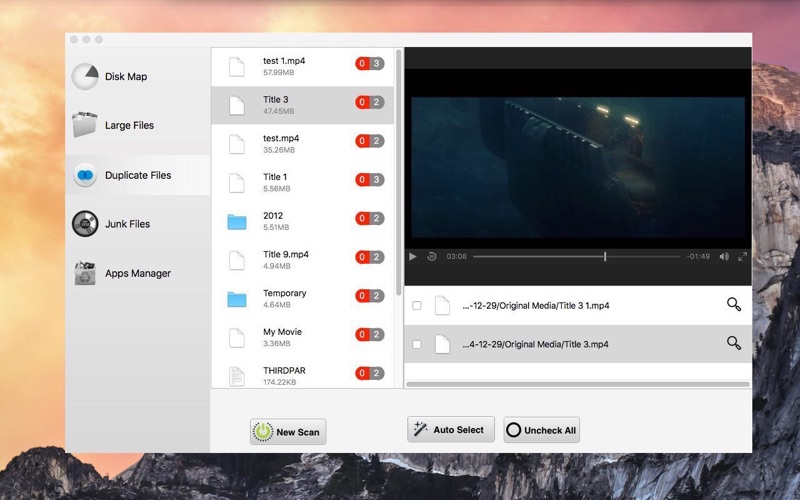Click the elapsed time 03:08 label
This screenshot has width=800, height=500.
click(x=456, y=257)
